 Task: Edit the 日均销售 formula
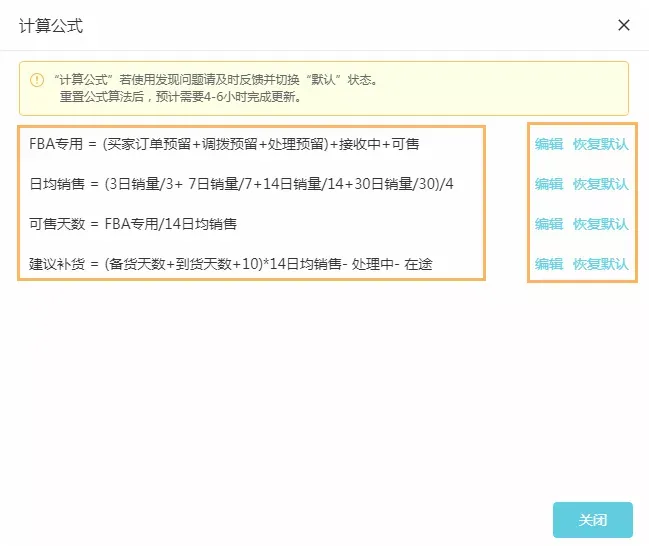[549, 184]
